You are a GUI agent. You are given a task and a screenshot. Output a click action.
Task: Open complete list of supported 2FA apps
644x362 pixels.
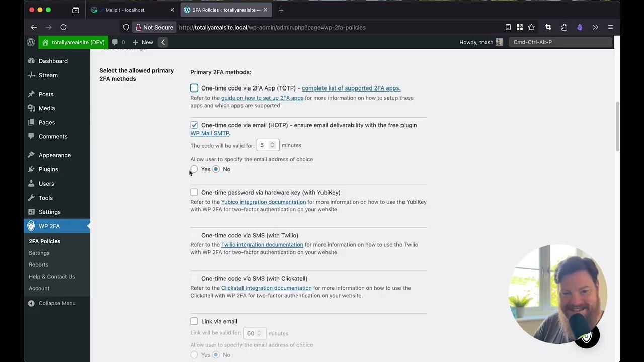351,88
